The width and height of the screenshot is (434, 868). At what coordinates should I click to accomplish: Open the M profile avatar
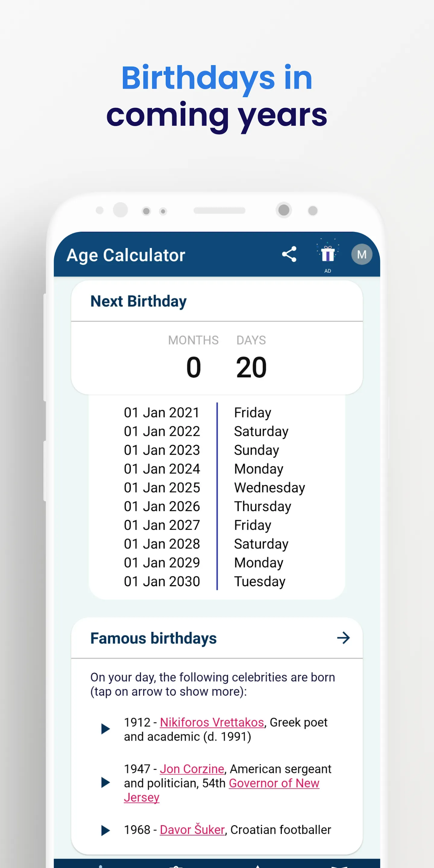362,254
